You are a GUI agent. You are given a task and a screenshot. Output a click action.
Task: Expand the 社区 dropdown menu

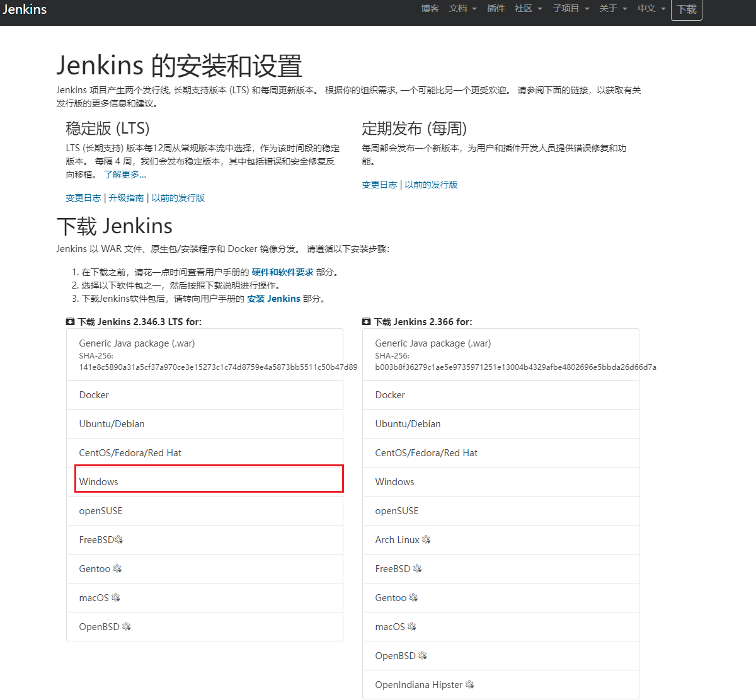529,9
